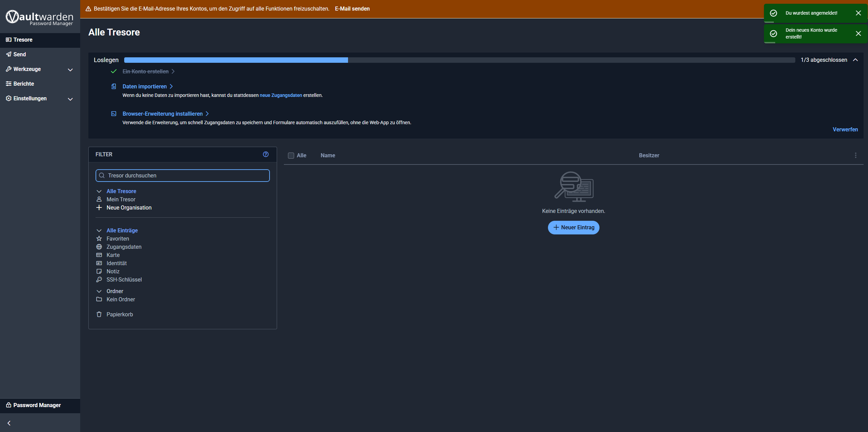The image size is (868, 432).
Task: Collapse the sidebar with the bottom arrow icon
Action: coord(9,423)
